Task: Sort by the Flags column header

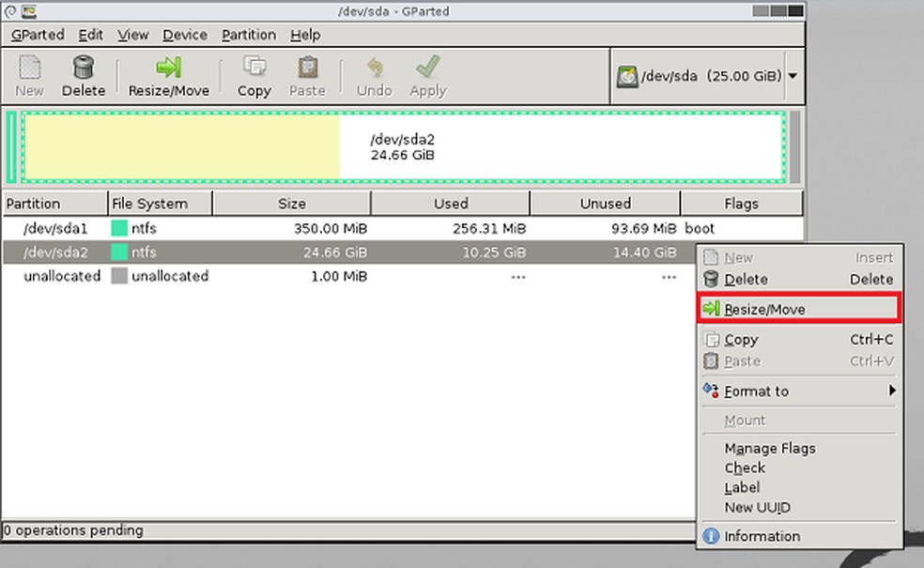Action: pos(741,204)
